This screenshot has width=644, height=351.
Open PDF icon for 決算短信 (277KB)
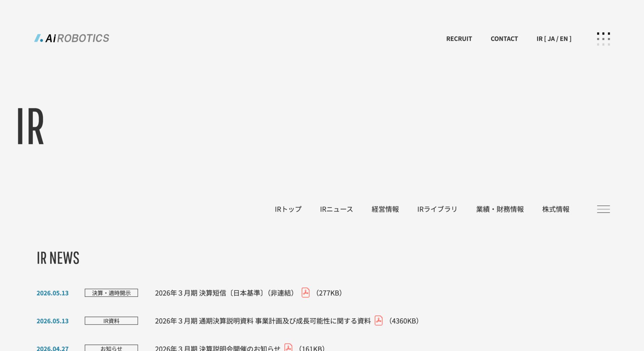[306, 293]
